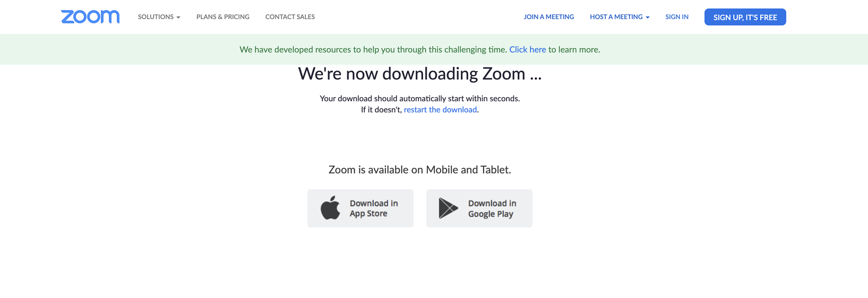Open the Solutions dropdown menu

pyautogui.click(x=159, y=17)
